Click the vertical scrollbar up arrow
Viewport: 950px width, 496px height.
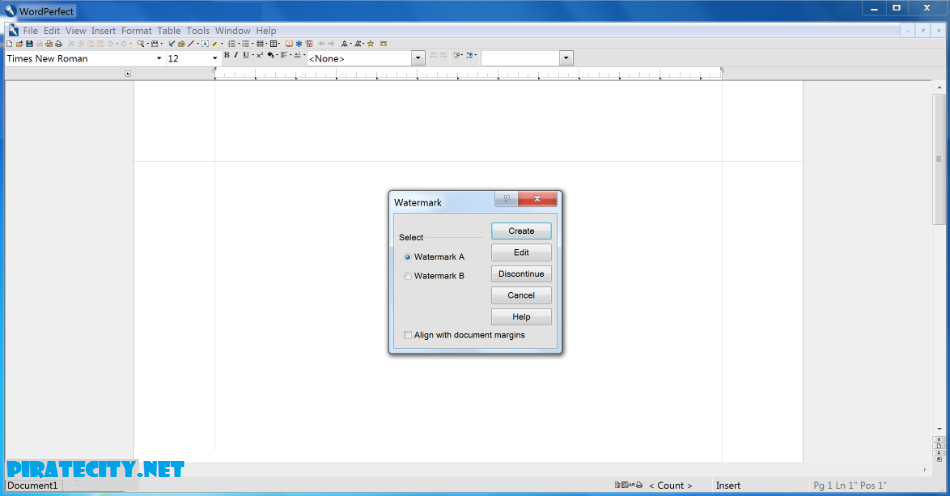pyautogui.click(x=939, y=88)
